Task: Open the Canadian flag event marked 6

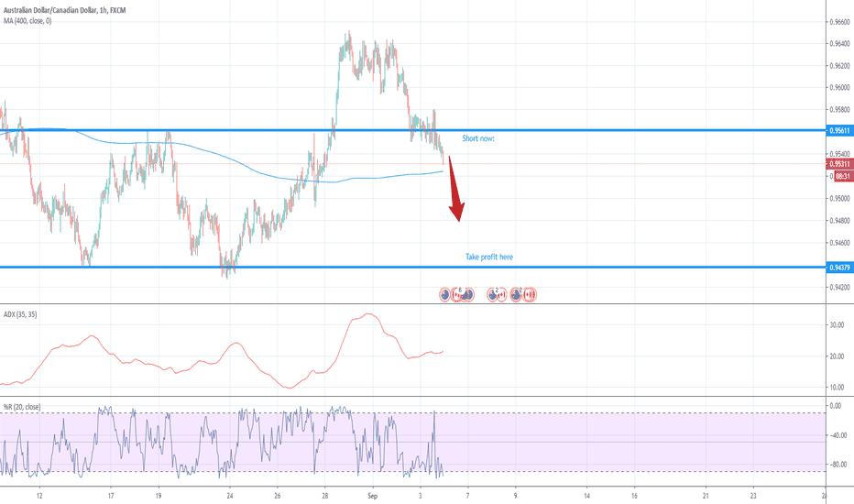Action: 456,295
